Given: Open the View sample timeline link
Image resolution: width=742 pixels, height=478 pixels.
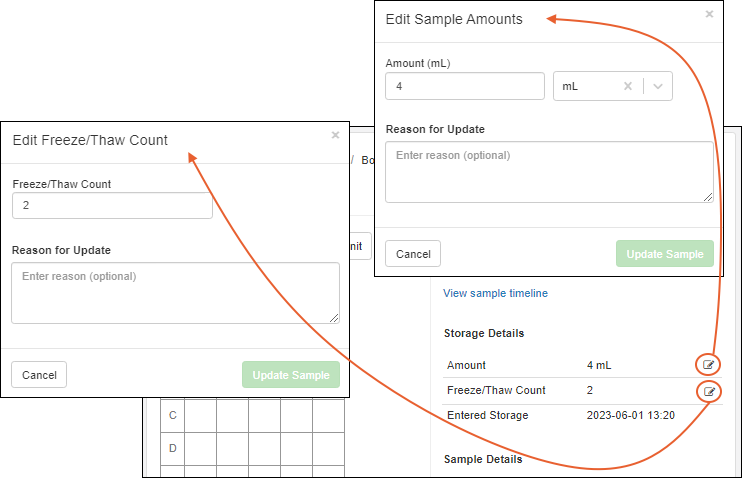Looking at the screenshot, I should (495, 293).
